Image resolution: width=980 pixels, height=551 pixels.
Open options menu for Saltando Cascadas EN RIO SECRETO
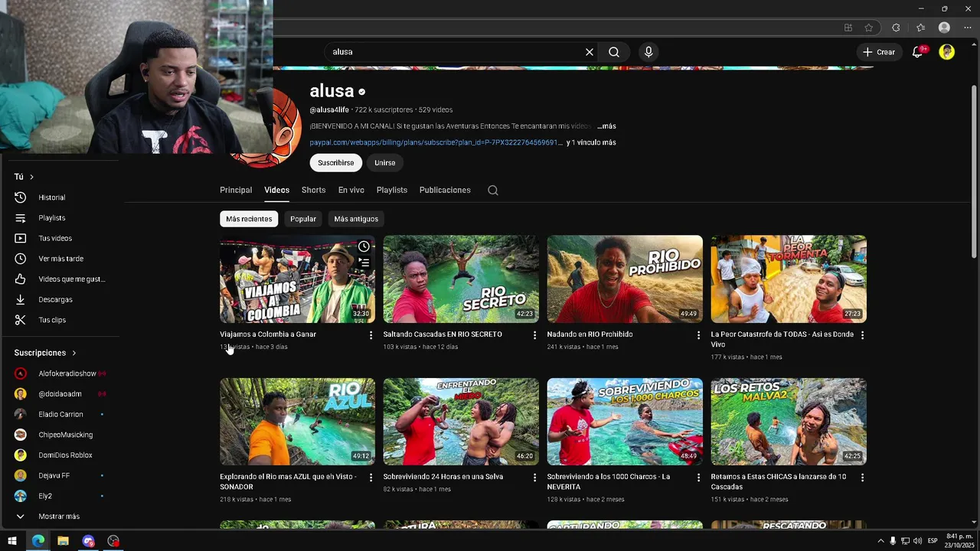tap(534, 335)
